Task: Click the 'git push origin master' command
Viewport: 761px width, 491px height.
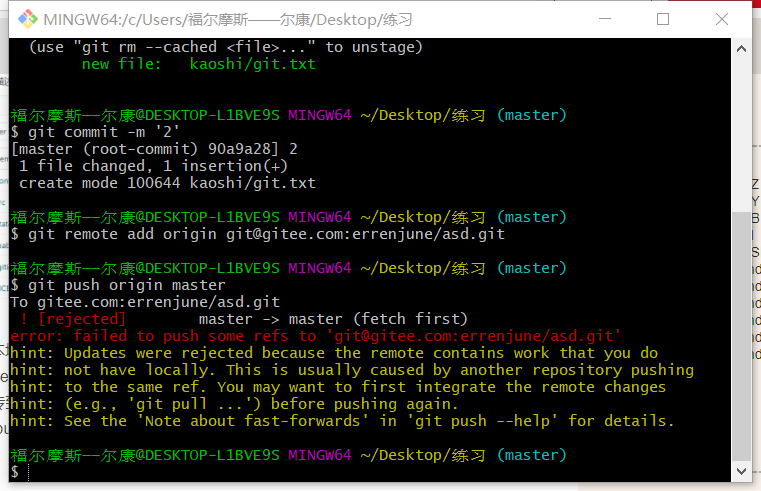Action: click(x=118, y=285)
